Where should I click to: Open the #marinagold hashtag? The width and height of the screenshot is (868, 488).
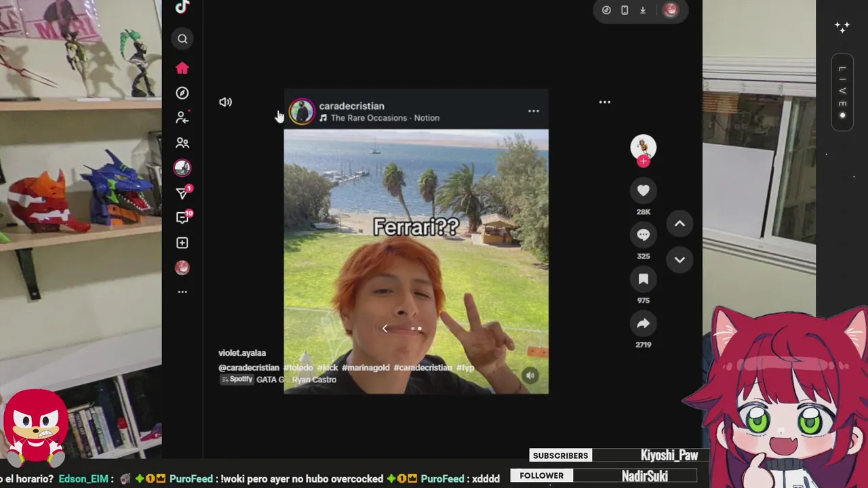(366, 368)
